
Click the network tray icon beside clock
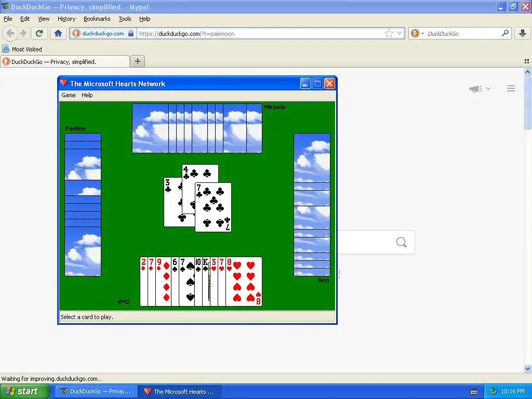tap(493, 392)
